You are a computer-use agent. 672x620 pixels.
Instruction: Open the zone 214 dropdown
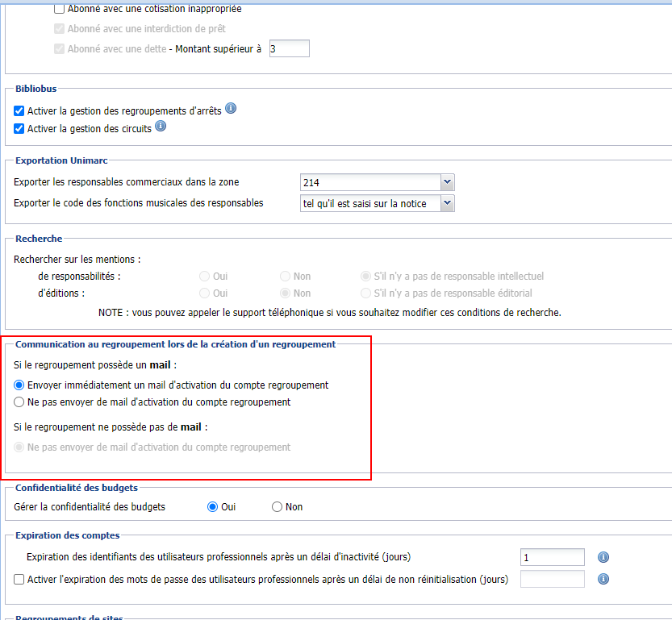tap(446, 182)
